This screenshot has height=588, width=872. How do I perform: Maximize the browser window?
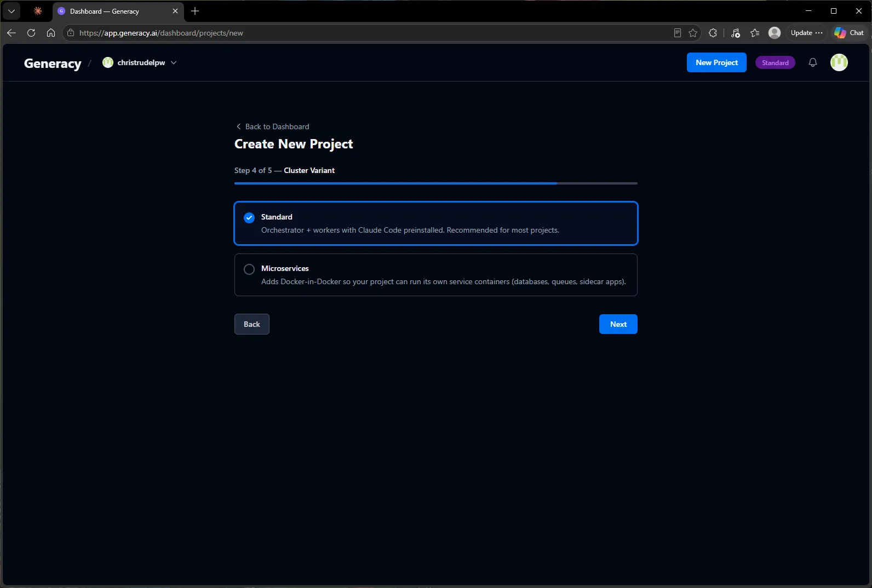[834, 11]
